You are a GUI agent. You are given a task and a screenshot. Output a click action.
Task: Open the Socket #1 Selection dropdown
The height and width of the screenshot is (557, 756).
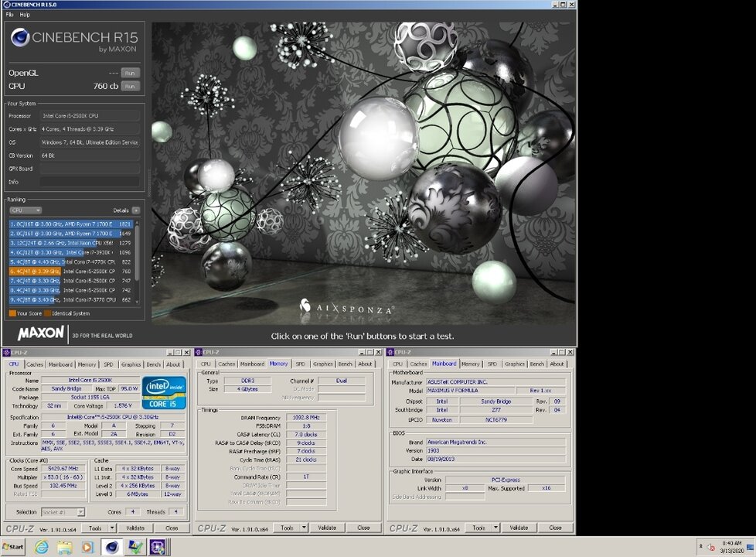[x=63, y=512]
